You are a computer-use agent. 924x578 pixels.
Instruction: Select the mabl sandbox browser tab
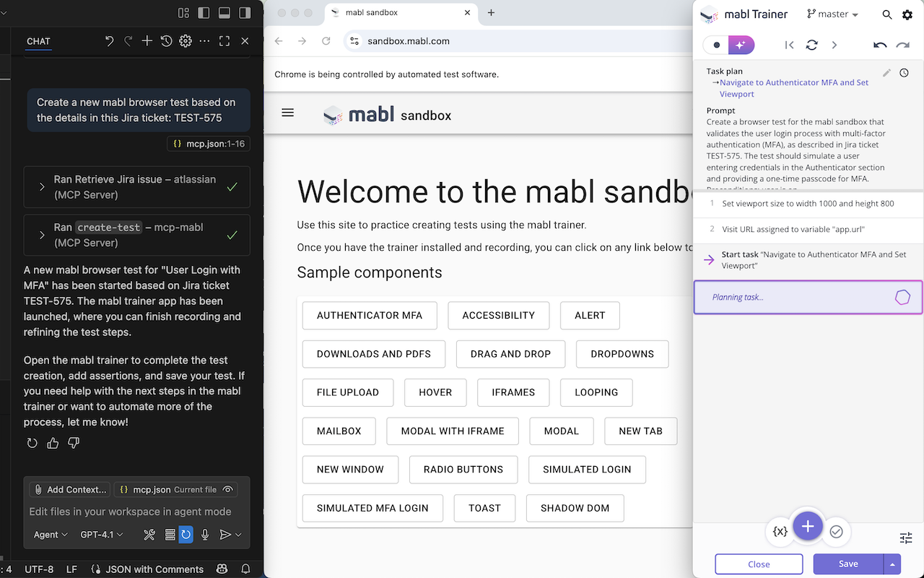(401, 12)
